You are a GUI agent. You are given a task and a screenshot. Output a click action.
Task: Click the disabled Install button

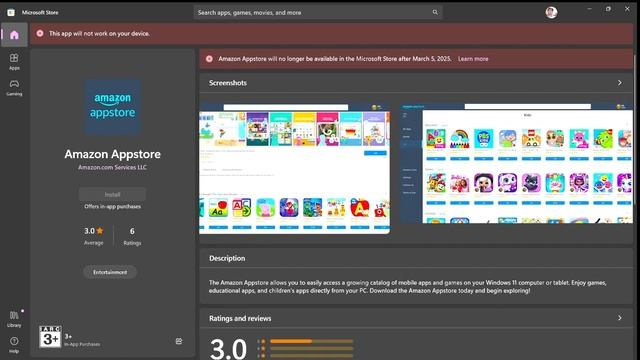point(112,194)
